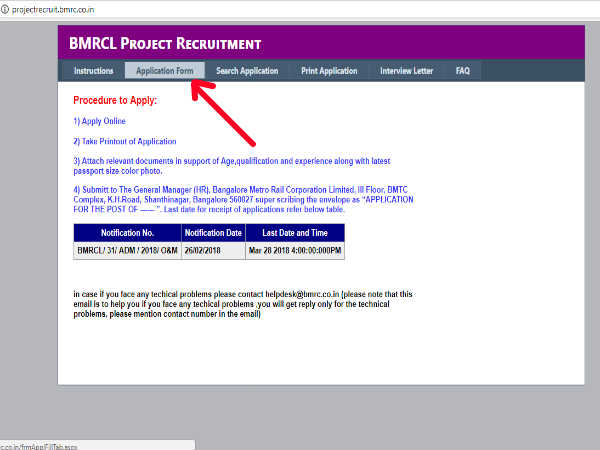
Task: Click step 3 'Attach relevant documents' text
Action: coord(232,166)
